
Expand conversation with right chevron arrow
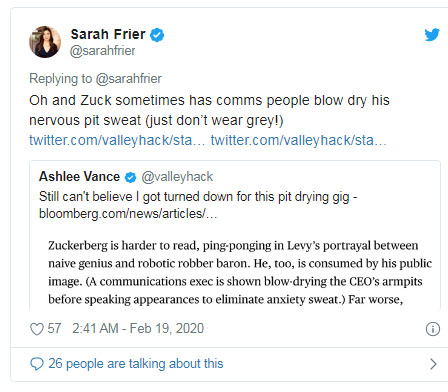(x=433, y=364)
